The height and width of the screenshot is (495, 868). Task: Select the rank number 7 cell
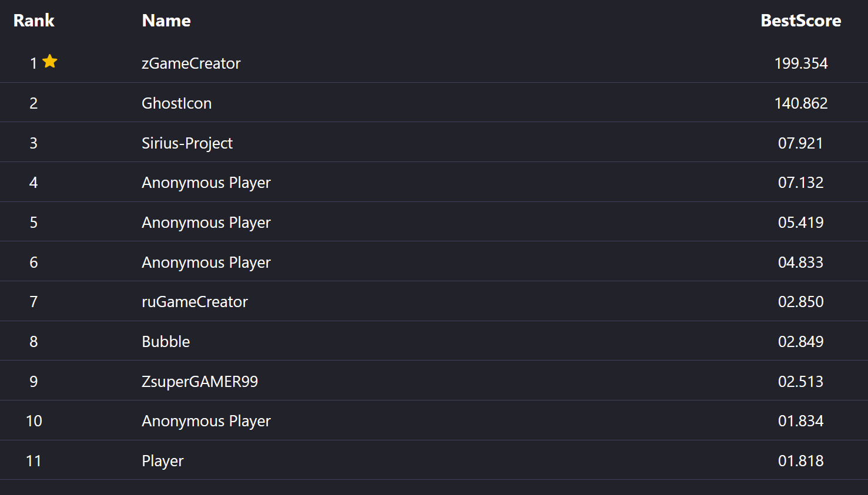pos(33,302)
